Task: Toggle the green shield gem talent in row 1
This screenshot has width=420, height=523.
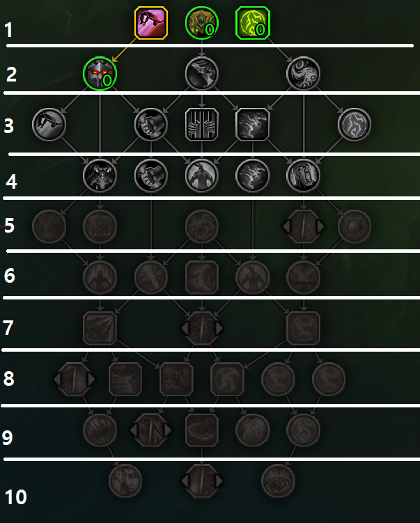Action: pyautogui.click(x=202, y=23)
